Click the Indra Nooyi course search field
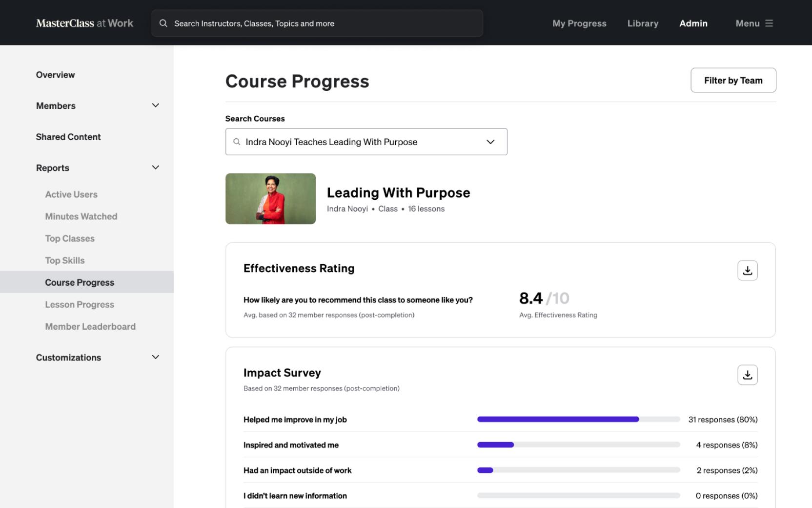This screenshot has height=508, width=812. click(366, 142)
